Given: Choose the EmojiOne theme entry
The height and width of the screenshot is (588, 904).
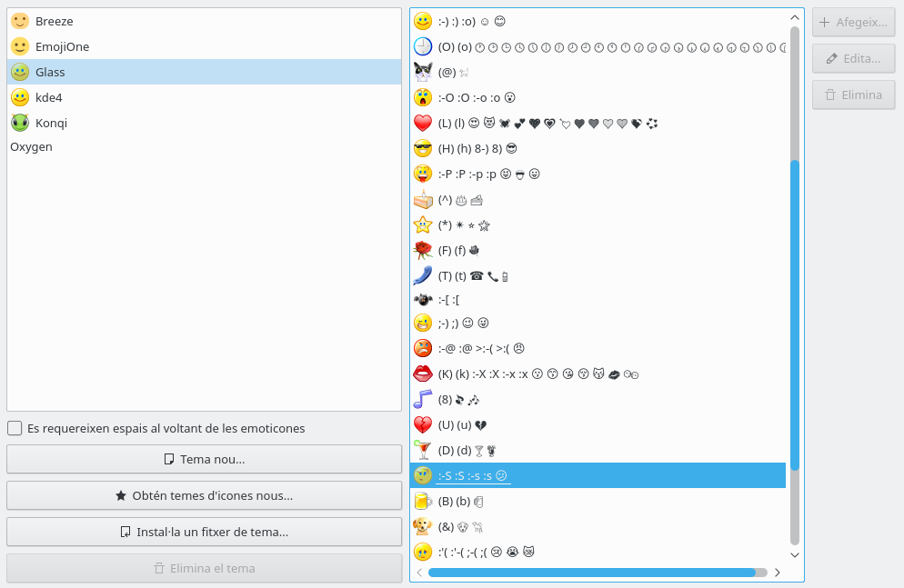Looking at the screenshot, I should [62, 46].
